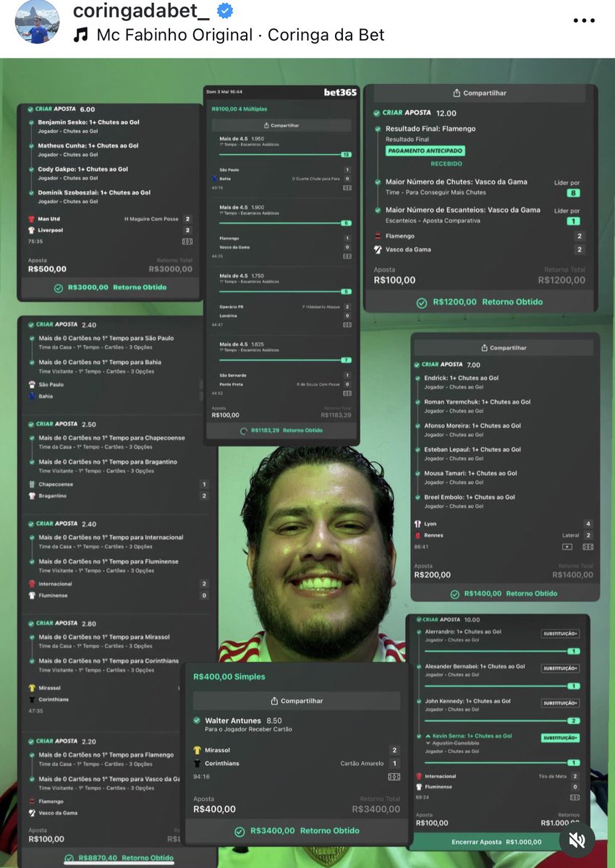Share the Lyon–Rennes 7.00 slip with Compartilhar
615x868 pixels.
pos(504,348)
